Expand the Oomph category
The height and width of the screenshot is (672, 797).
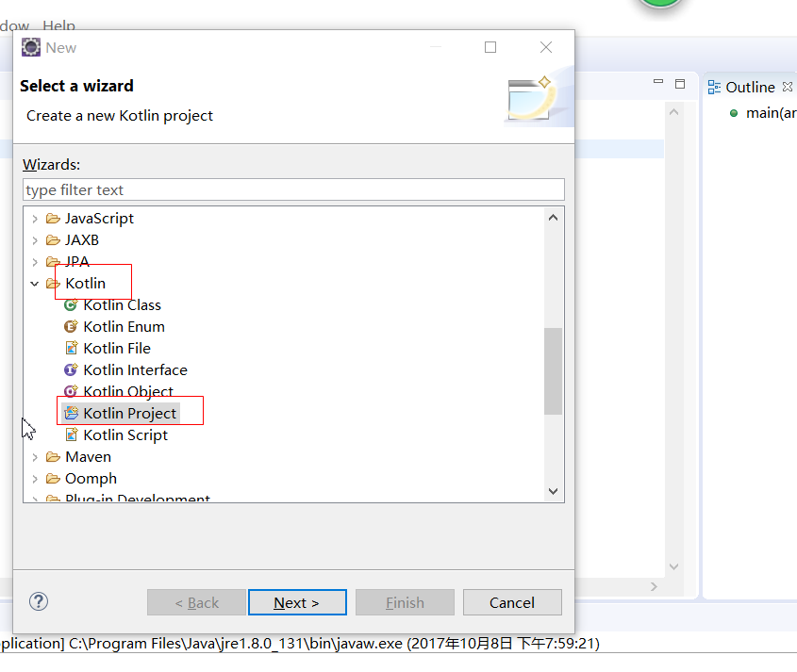35,479
